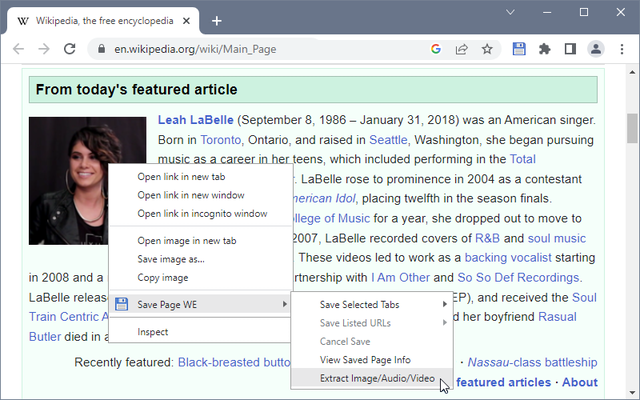This screenshot has width=640, height=400.
Task: Select Copy image from context menu
Action: (x=200, y=278)
